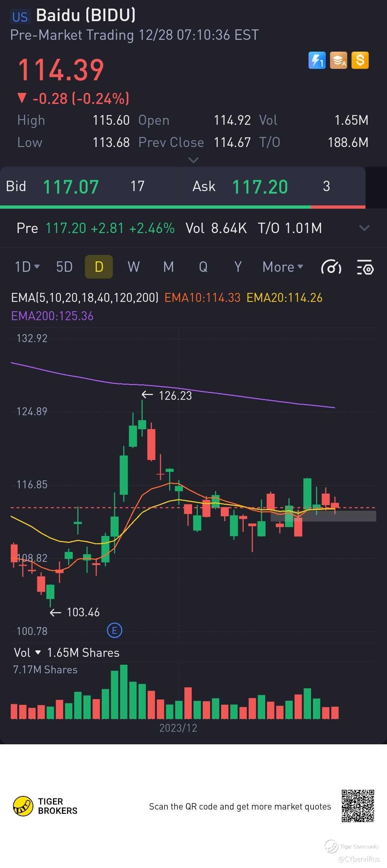Open EMA(5,10,20,18,40,120,200) indicator settings
Image resolution: width=387 pixels, height=868 pixels.
pyautogui.click(x=85, y=298)
